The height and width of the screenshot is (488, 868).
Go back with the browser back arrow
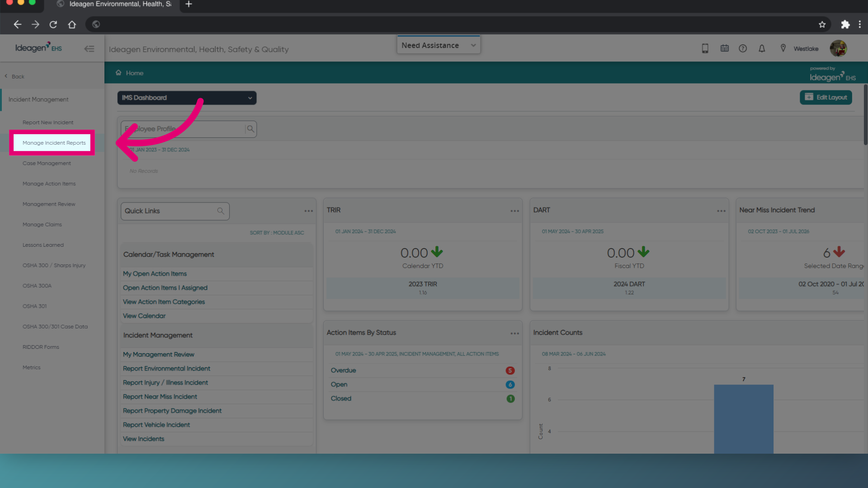[17, 24]
